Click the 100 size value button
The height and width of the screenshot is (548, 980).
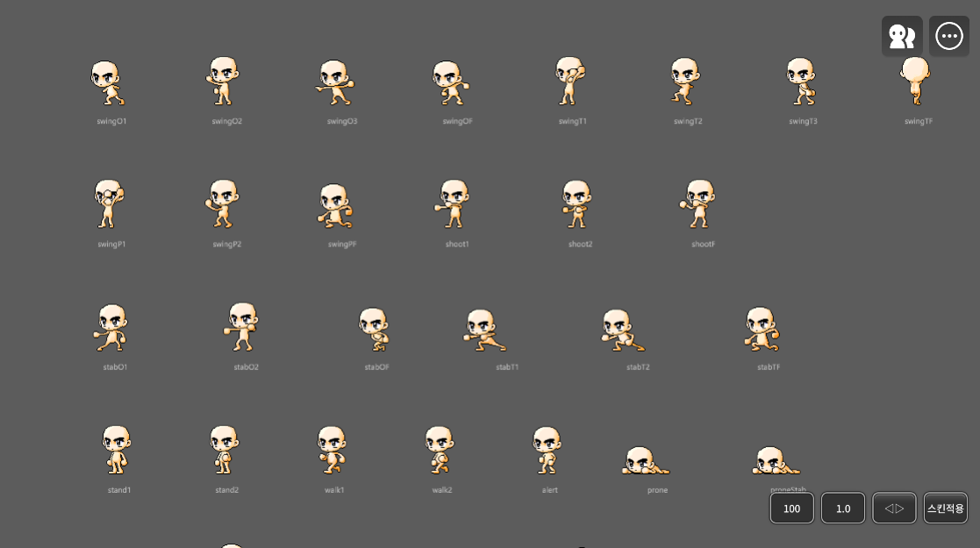click(791, 508)
